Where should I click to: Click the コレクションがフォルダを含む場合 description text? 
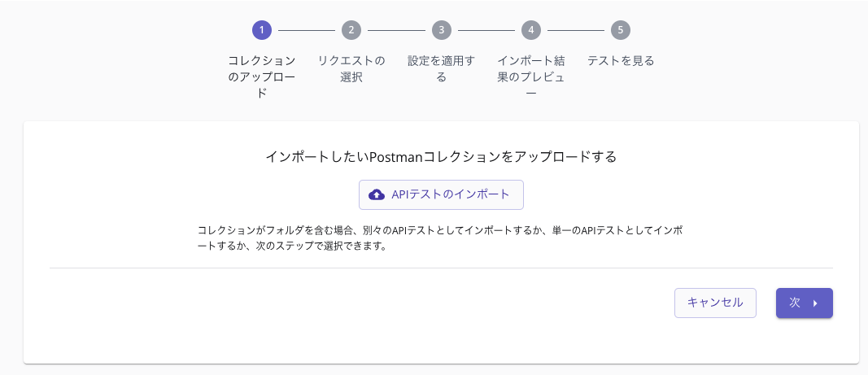[x=440, y=238]
